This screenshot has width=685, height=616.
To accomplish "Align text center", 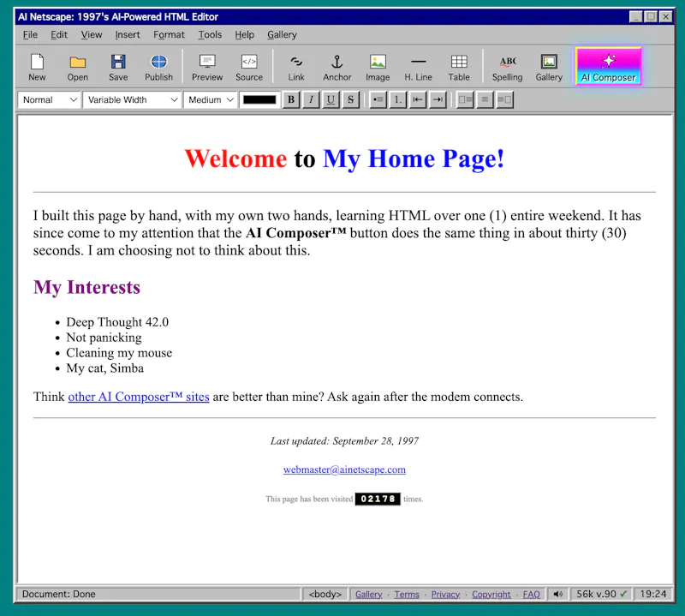I will point(485,99).
